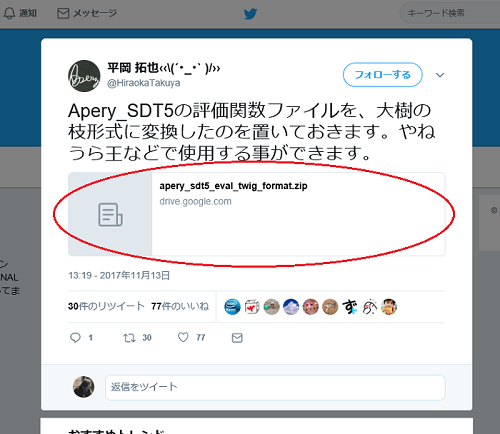Click the document icon in link card
Screen dimensions: 500x434
tap(110, 215)
